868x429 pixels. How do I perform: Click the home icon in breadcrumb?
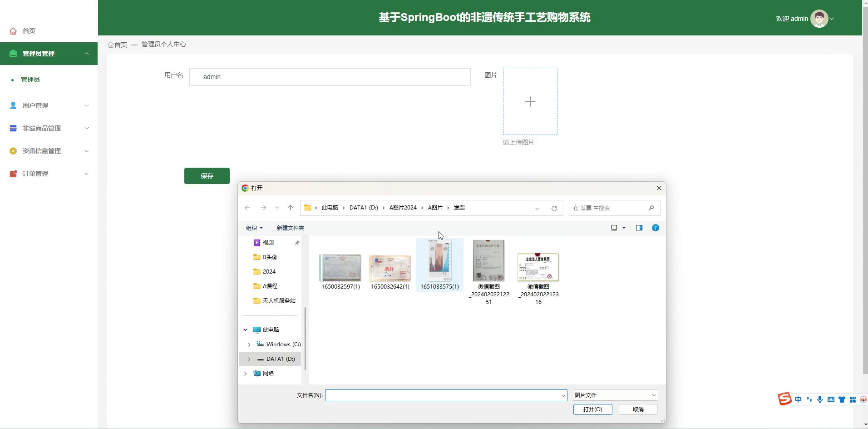(111, 45)
